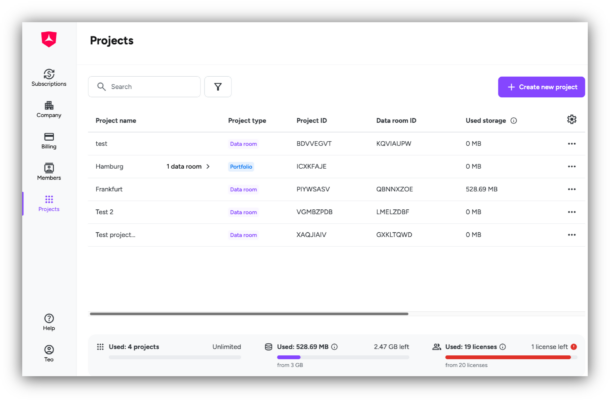Click data room ID KQVIAUPW
The width and height of the screenshot is (610, 400).
[393, 144]
